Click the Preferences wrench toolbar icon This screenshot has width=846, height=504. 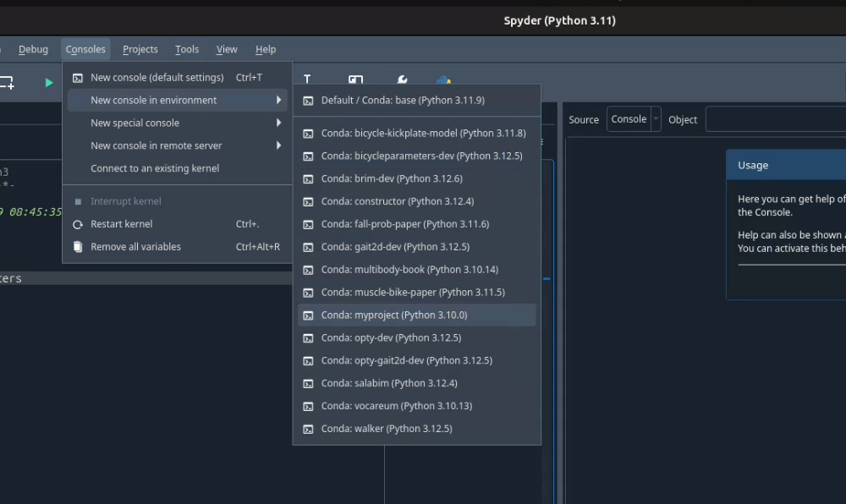[402, 81]
